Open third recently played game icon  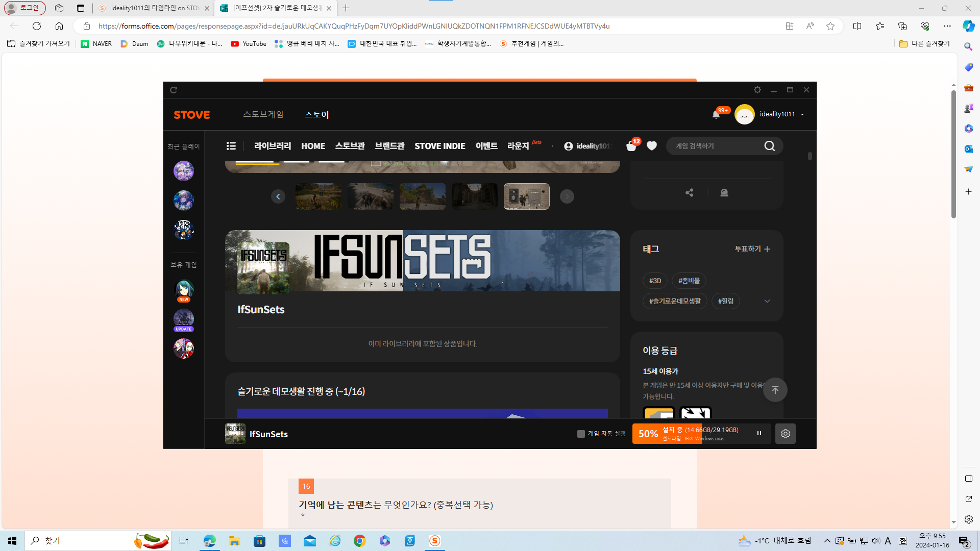pos(184,230)
